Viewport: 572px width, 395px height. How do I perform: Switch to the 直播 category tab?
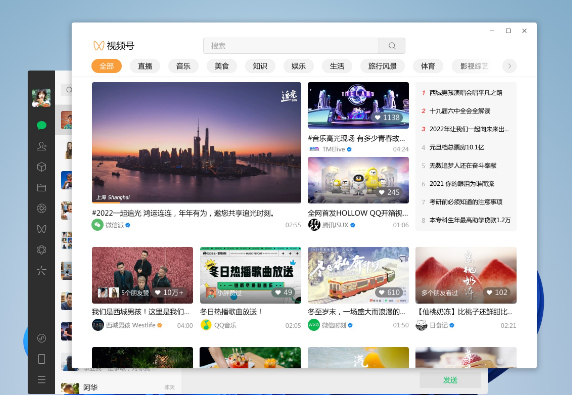pos(145,66)
